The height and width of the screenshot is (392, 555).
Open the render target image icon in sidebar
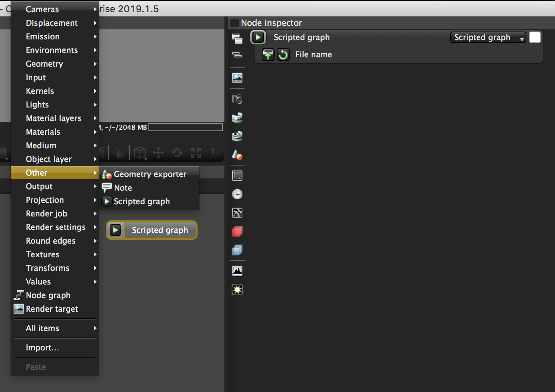(237, 78)
